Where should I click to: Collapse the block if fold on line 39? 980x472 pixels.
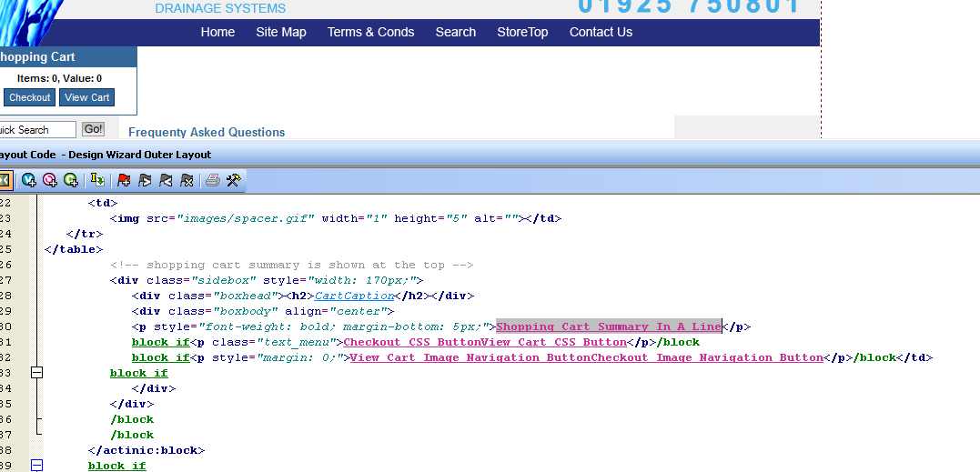click(37, 466)
